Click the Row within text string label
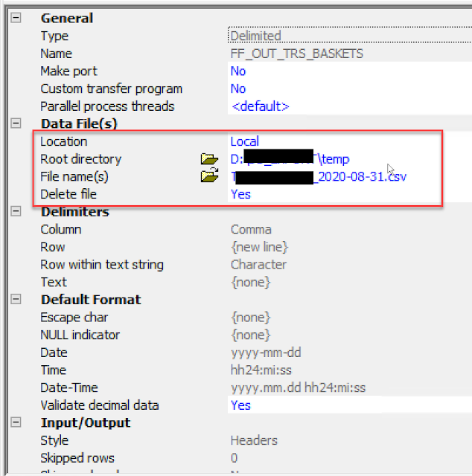Screen dimensions: 472x476 [102, 265]
